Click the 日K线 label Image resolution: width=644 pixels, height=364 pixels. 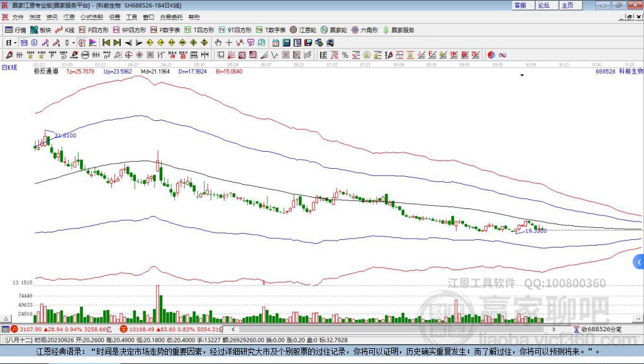point(9,67)
